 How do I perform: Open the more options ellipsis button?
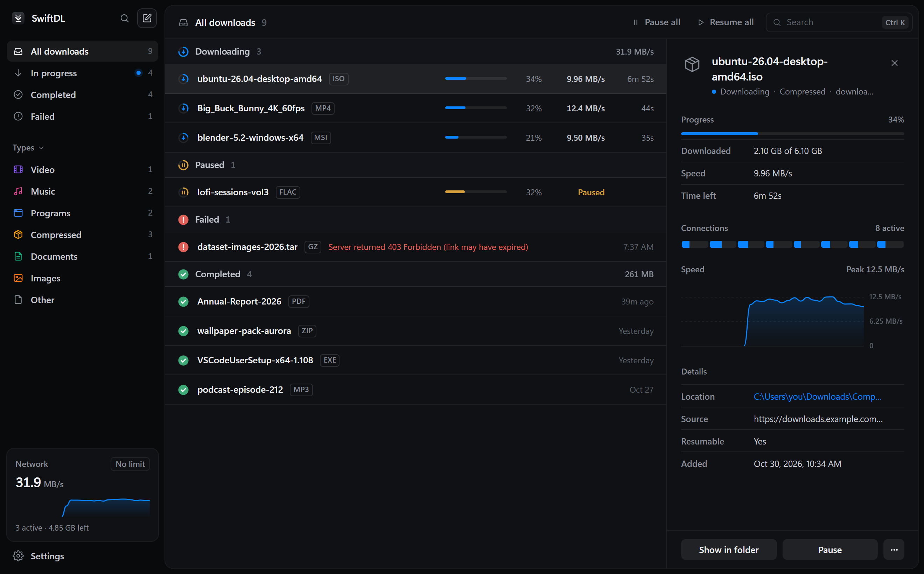pos(894,550)
